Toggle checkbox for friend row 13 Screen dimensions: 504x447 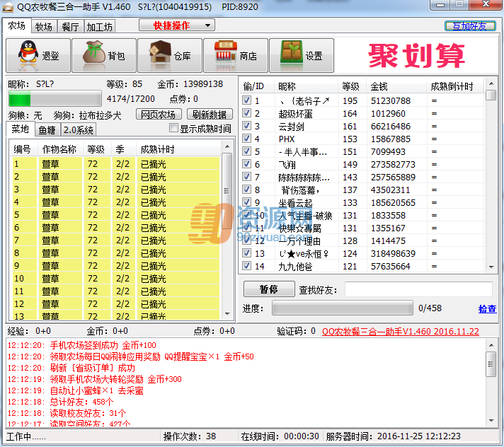(x=246, y=253)
